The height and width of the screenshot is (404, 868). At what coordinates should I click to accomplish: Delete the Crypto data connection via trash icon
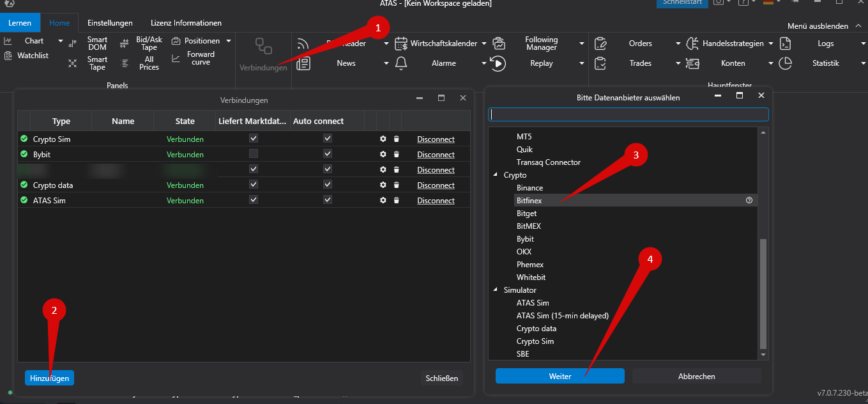(396, 185)
